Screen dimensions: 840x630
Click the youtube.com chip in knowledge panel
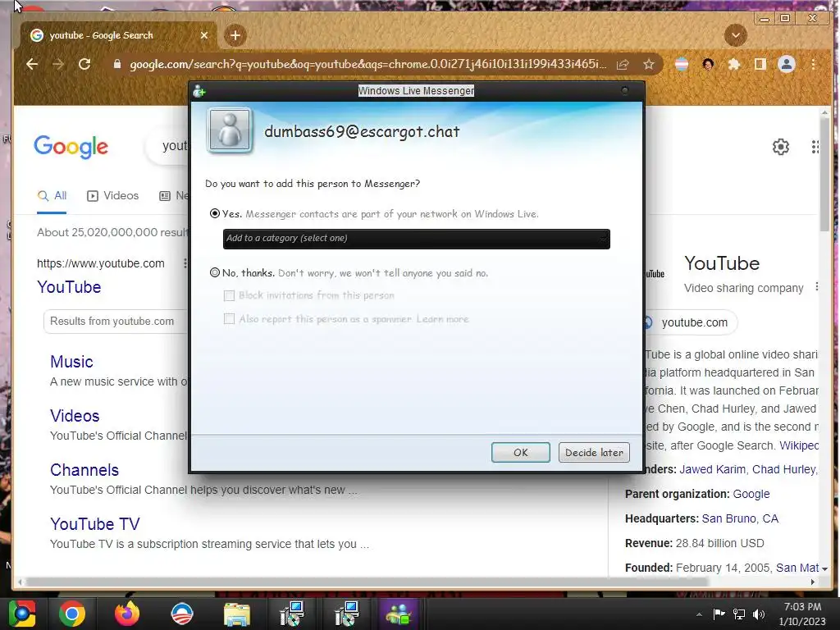(691, 322)
